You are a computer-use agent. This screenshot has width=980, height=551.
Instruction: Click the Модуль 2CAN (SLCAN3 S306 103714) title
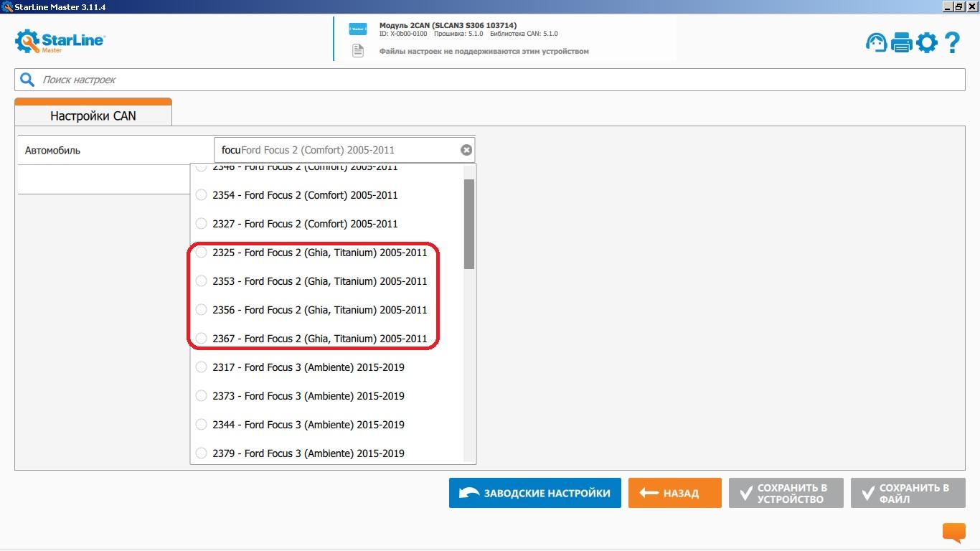tap(448, 25)
